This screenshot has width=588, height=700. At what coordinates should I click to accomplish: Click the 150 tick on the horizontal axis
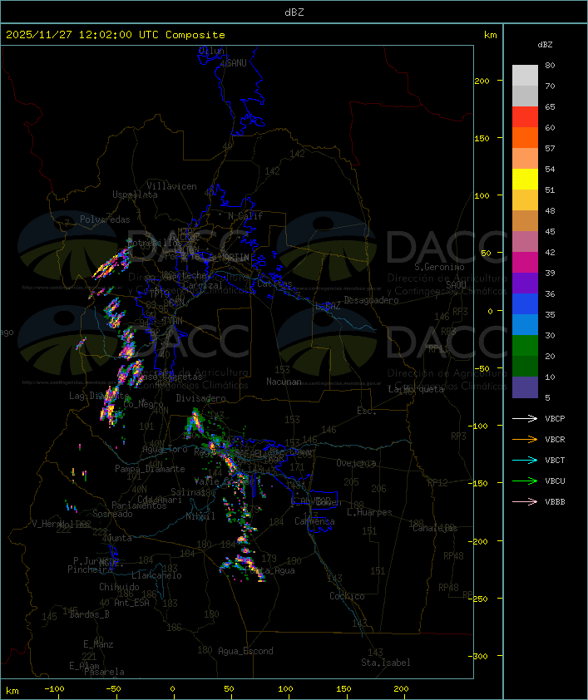pos(343,689)
